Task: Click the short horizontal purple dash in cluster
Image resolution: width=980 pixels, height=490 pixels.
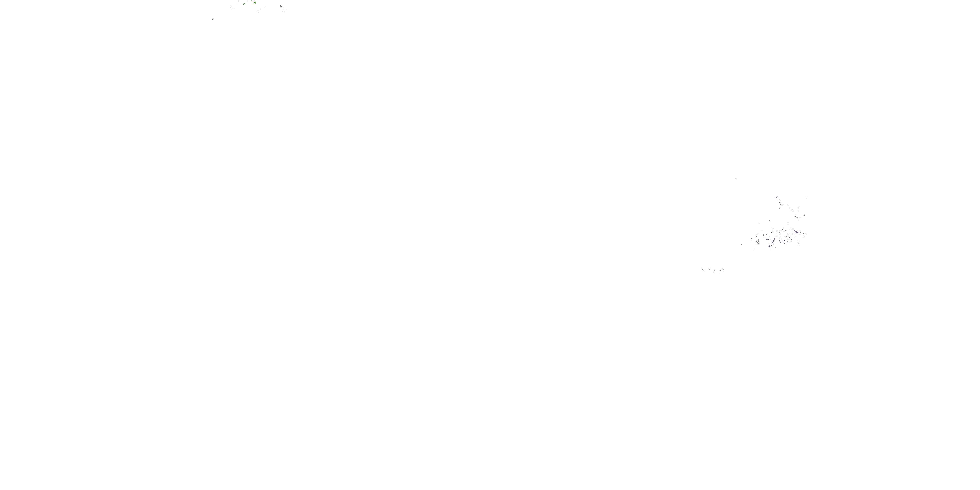Action: pos(768,240)
